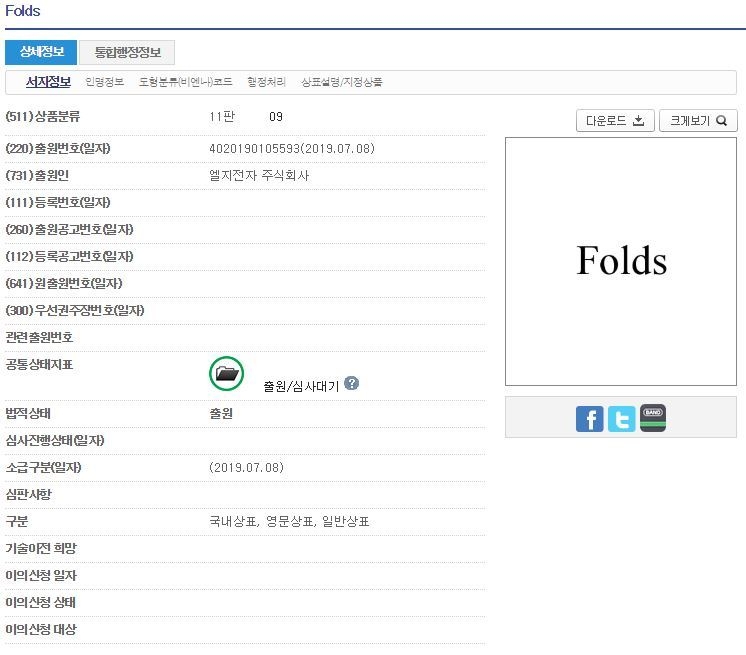Click the 출원/심사대기 status text
746x655 pixels.
click(301, 386)
